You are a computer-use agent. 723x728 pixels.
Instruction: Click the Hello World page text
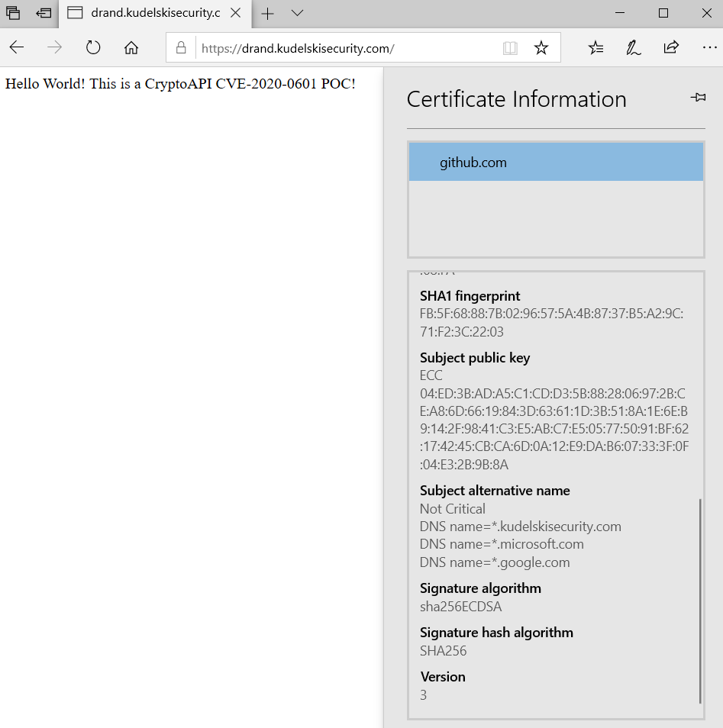tap(180, 84)
